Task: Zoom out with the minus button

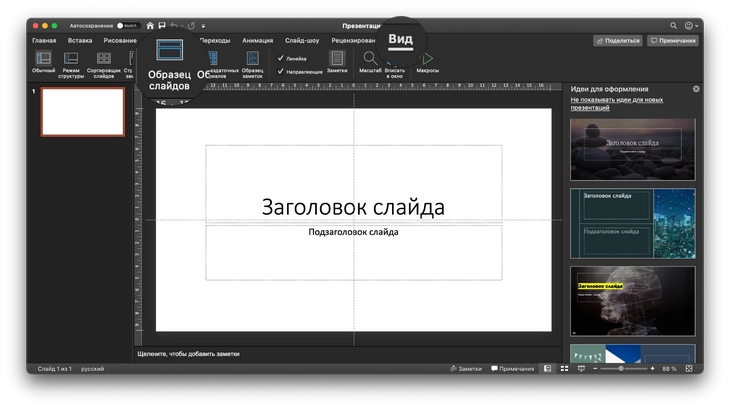Action: tap(595, 369)
